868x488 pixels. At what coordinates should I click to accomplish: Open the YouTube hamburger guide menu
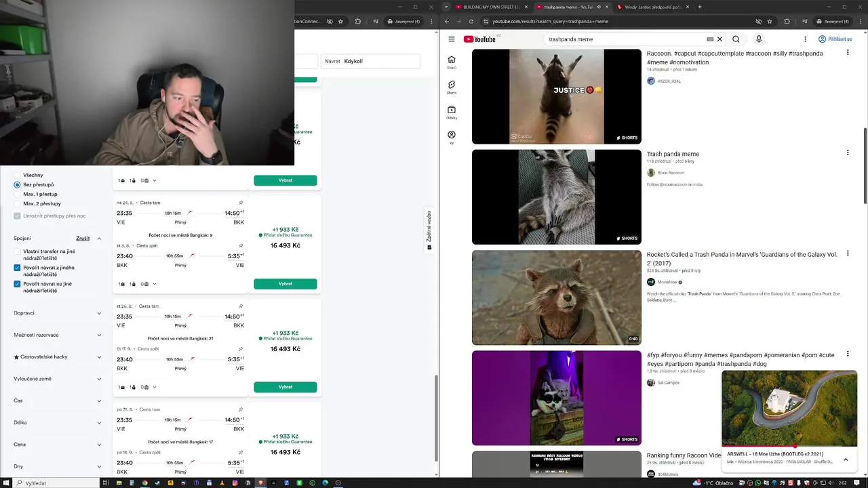click(x=452, y=39)
